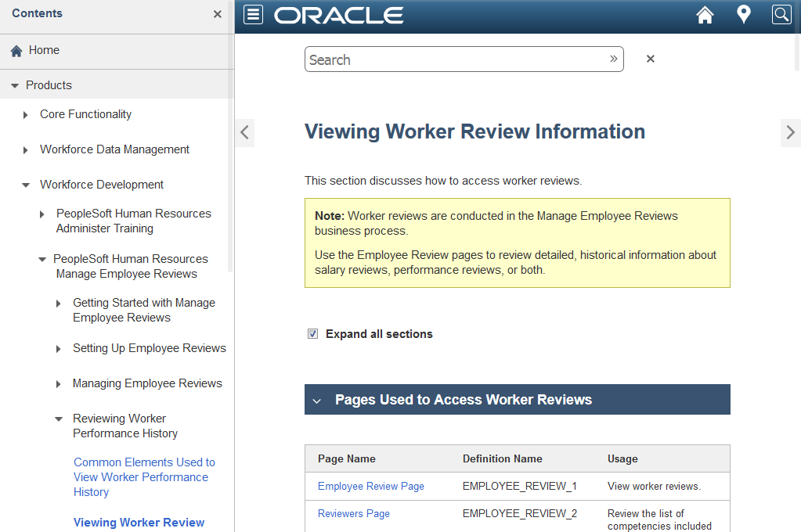Click the Reviewers Page link
The width and height of the screenshot is (801, 532).
353,513
